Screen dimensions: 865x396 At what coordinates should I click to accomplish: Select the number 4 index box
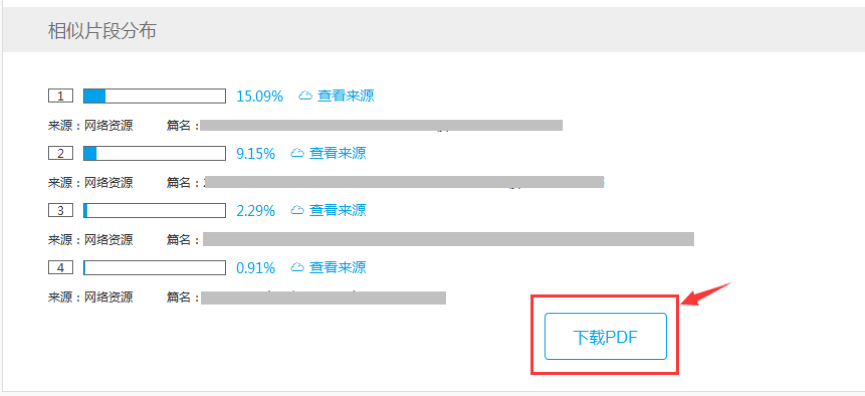coord(61,268)
